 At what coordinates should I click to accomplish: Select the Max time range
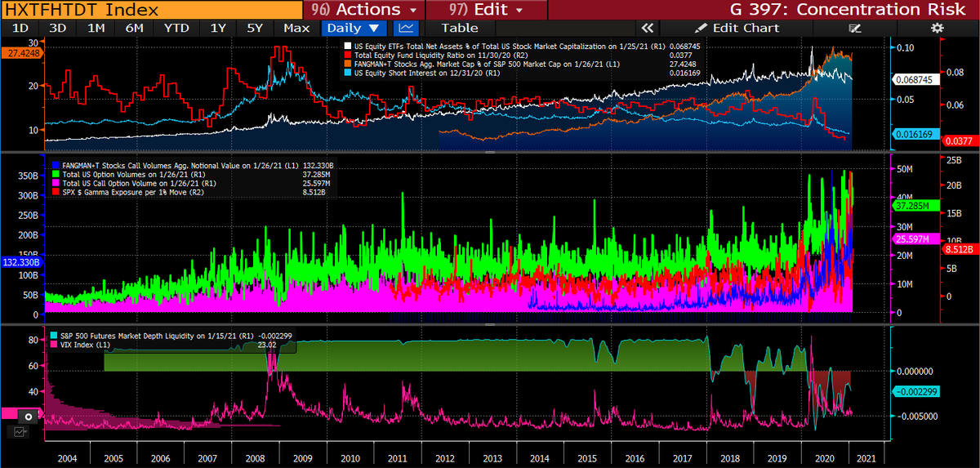coord(296,28)
